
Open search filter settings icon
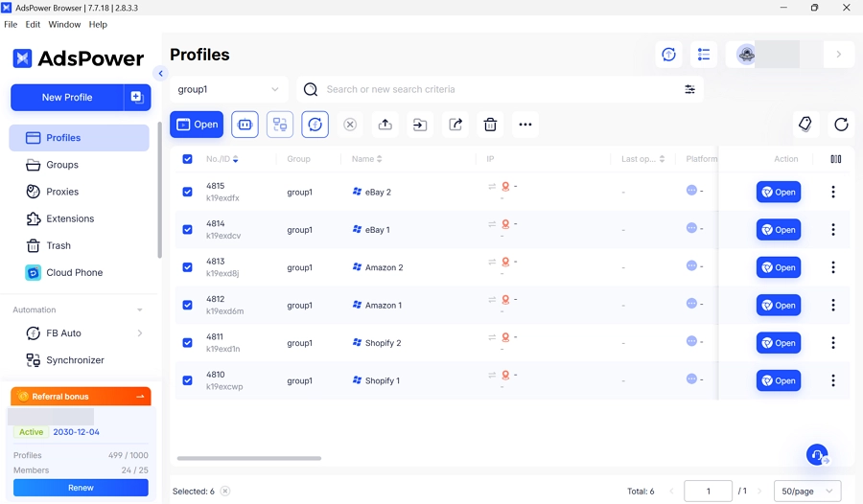coord(689,89)
